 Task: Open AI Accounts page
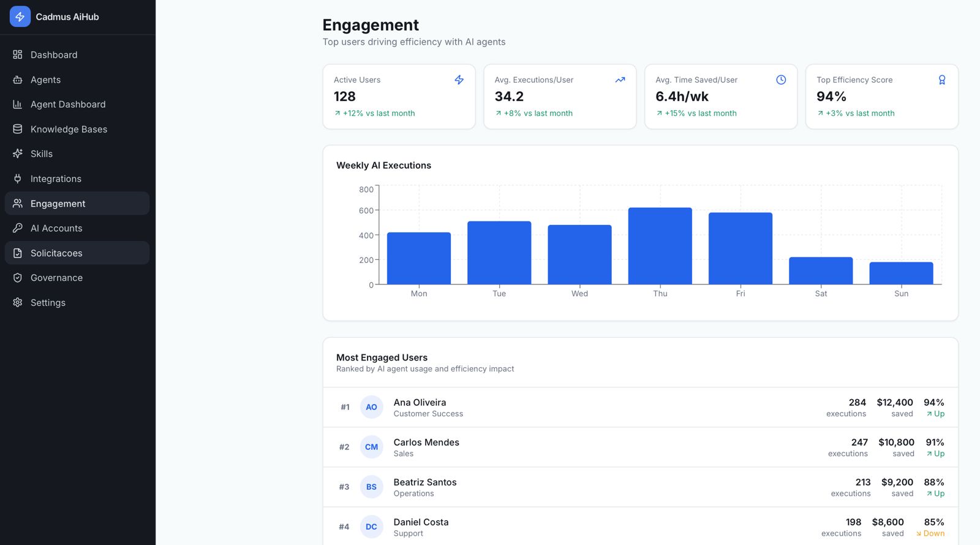[77, 228]
